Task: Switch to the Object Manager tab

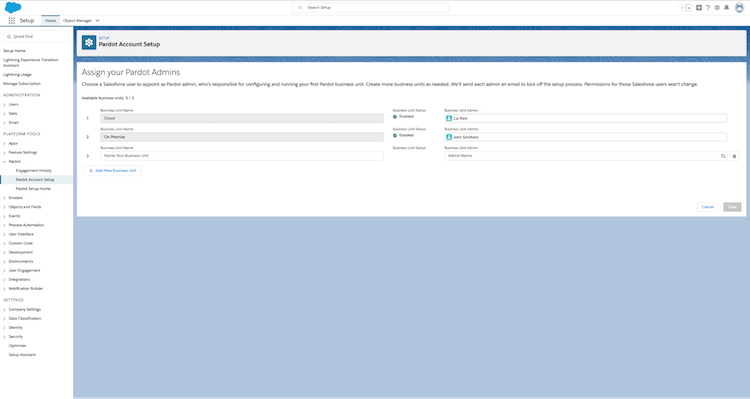Action: [77, 21]
